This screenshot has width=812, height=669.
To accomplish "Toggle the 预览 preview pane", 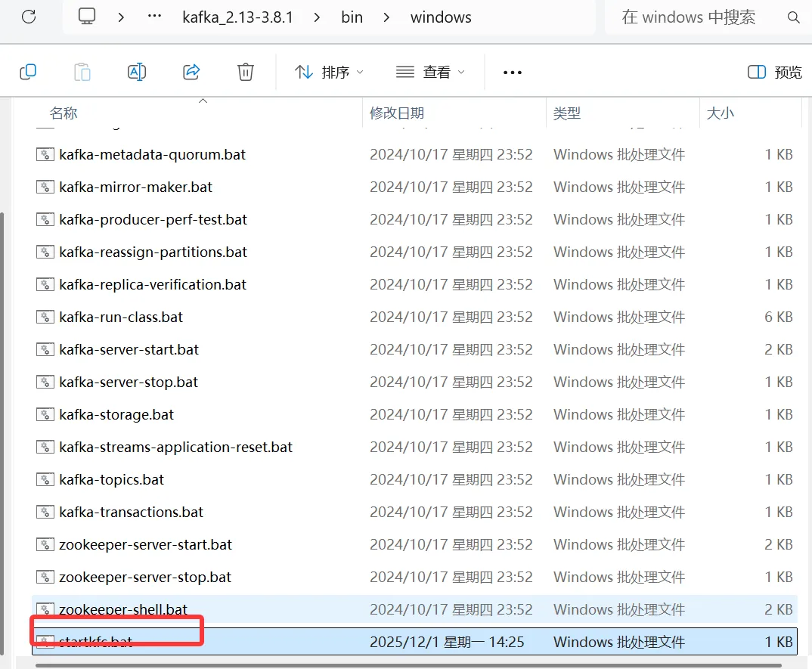I will click(775, 72).
